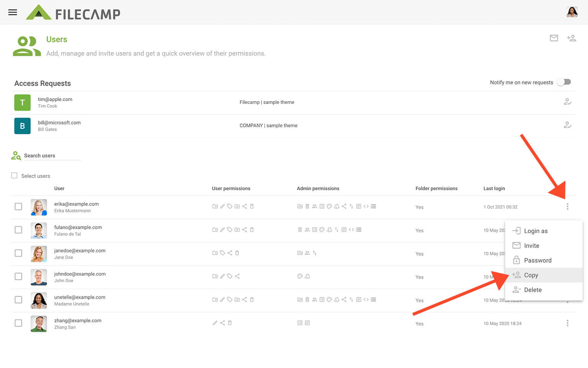The height and width of the screenshot is (368, 588).
Task: Sort by the Last login column header
Action: coord(494,189)
